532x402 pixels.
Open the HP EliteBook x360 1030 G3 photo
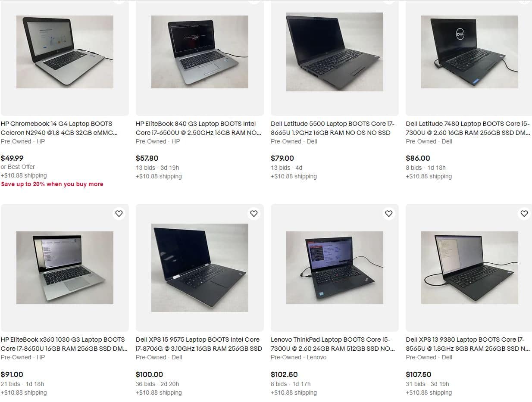click(65, 268)
